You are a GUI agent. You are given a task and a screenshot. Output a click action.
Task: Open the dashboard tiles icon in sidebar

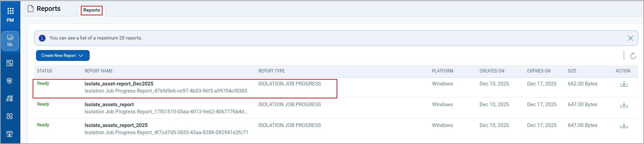(10, 63)
